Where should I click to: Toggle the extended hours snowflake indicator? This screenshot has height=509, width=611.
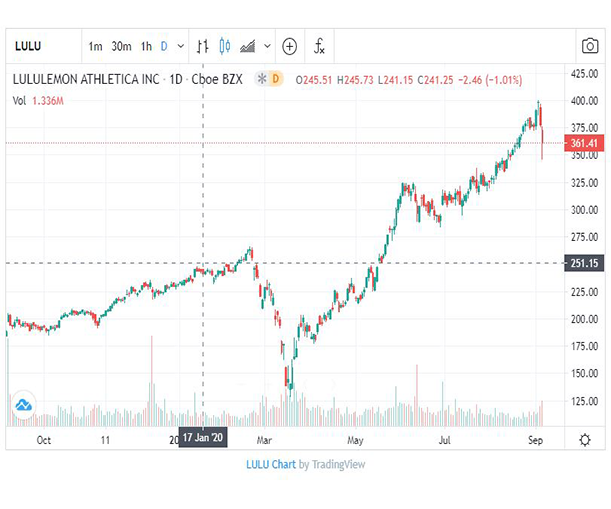262,79
